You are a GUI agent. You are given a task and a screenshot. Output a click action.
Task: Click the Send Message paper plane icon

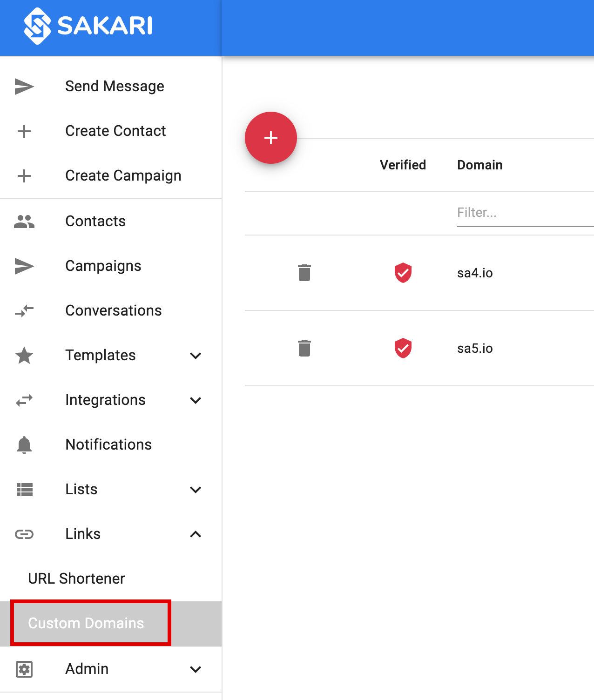[x=24, y=87]
